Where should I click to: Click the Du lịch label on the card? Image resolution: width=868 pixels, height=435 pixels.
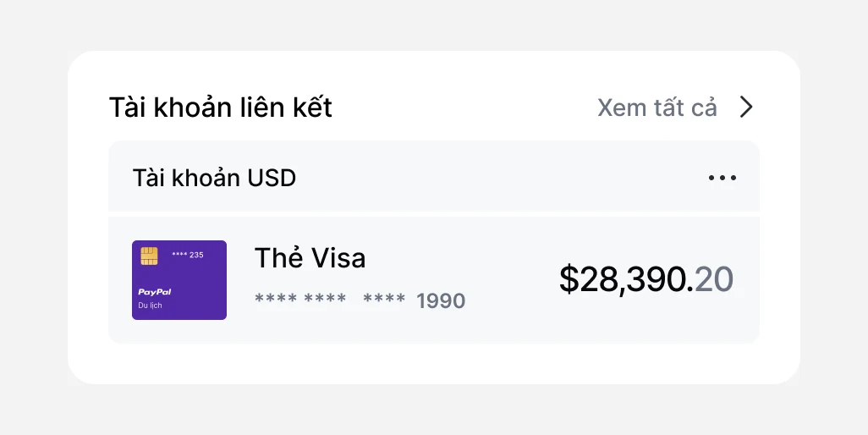coord(150,306)
